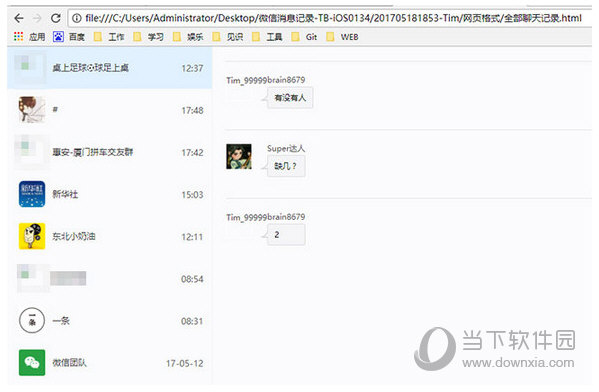Select the 桌上足球 chat at 12:37
This screenshot has width=599, height=392.
[x=109, y=68]
